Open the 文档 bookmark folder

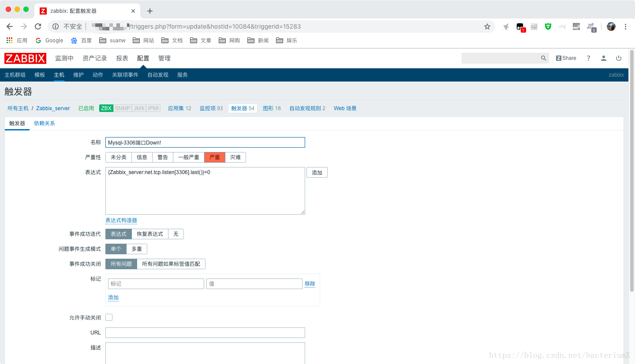pyautogui.click(x=172, y=40)
